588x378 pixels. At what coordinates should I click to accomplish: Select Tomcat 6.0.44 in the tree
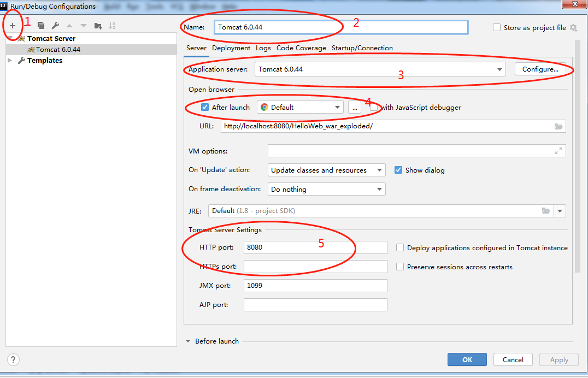coord(91,50)
